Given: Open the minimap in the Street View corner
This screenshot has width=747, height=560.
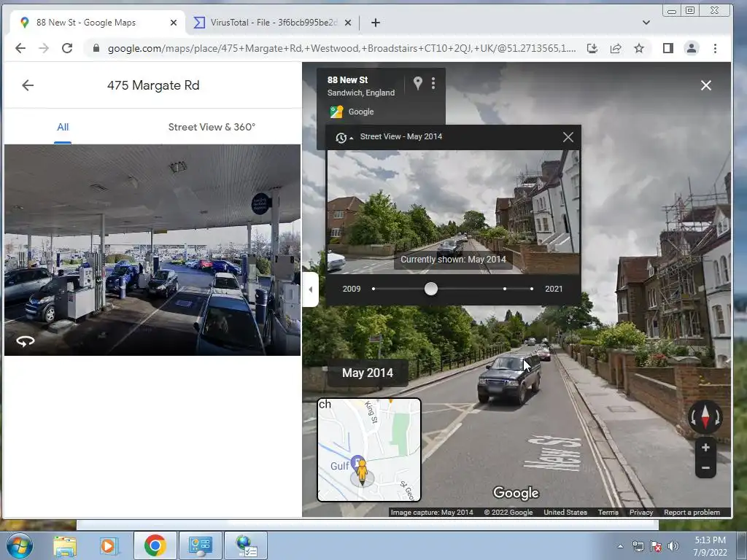Looking at the screenshot, I should coord(369,449).
